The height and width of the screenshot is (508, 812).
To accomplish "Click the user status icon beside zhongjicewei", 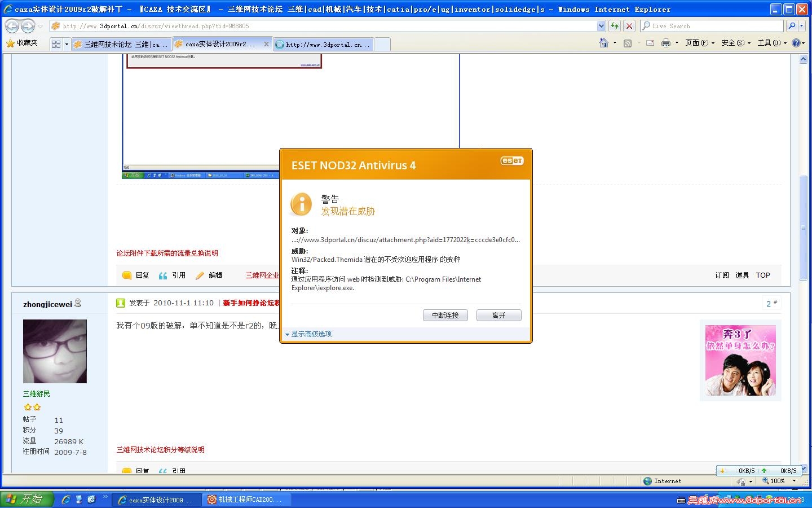I will [78, 303].
